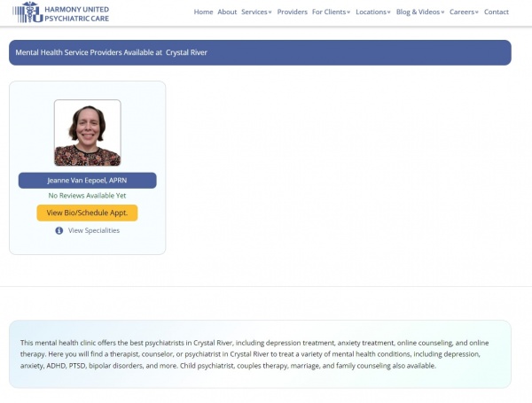Open the Contact page
Image resolution: width=532 pixels, height=403 pixels.
point(496,12)
